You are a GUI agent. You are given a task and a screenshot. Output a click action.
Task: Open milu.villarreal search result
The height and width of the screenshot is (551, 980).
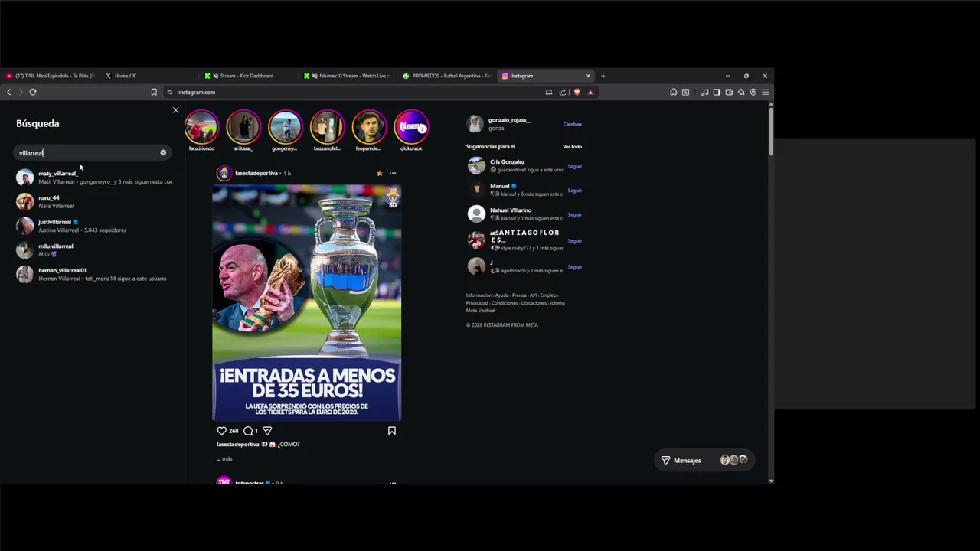point(92,250)
